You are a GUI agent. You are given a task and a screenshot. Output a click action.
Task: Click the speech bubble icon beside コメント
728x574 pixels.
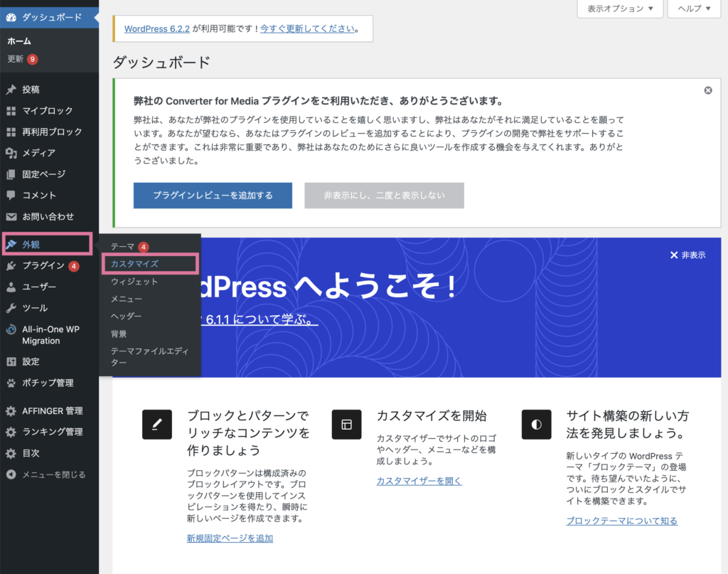tap(11, 195)
